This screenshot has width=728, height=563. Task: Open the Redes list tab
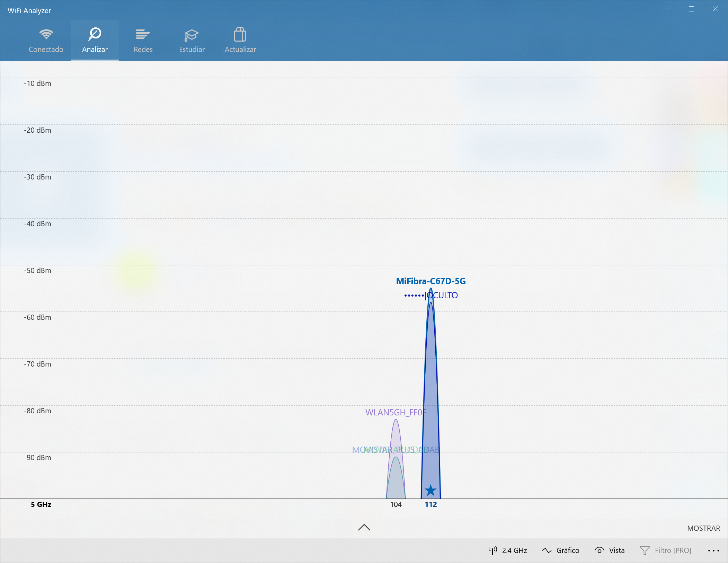click(143, 41)
